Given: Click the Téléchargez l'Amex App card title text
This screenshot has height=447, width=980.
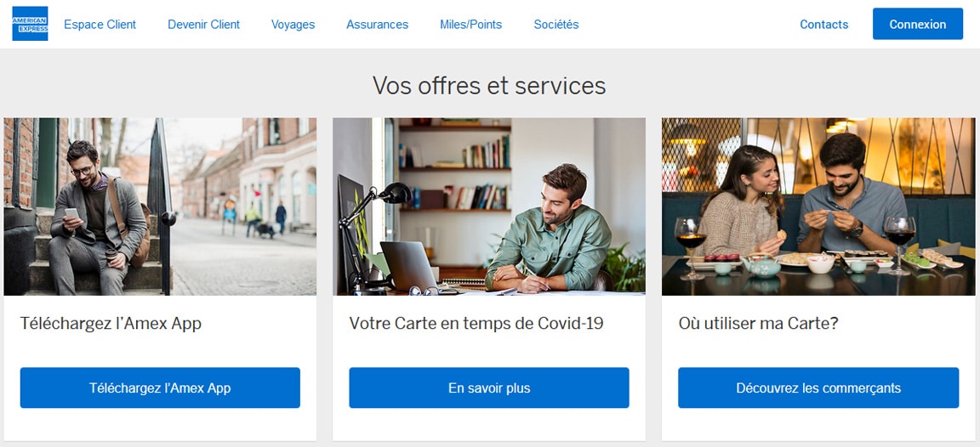Looking at the screenshot, I should click(x=111, y=324).
